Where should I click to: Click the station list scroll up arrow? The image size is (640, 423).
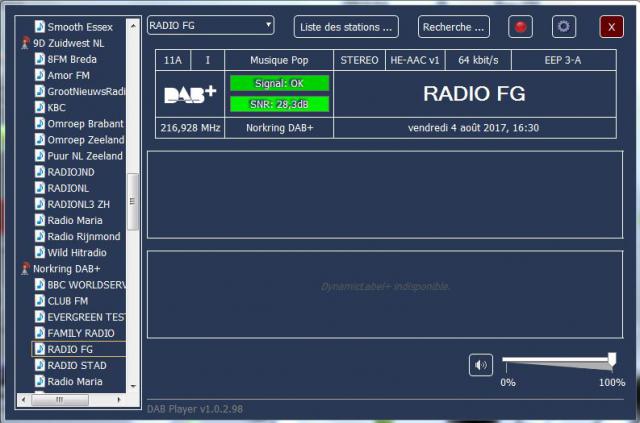pos(133,26)
